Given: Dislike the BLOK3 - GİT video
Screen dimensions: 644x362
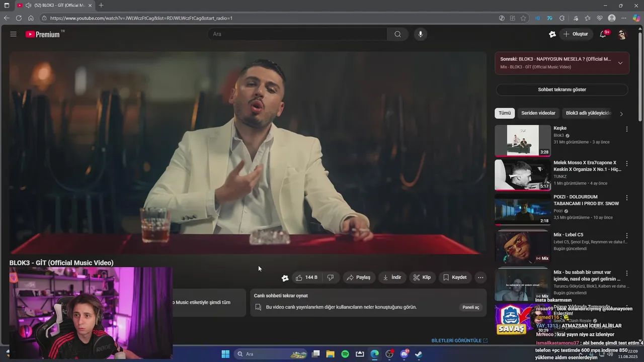Looking at the screenshot, I should (331, 278).
